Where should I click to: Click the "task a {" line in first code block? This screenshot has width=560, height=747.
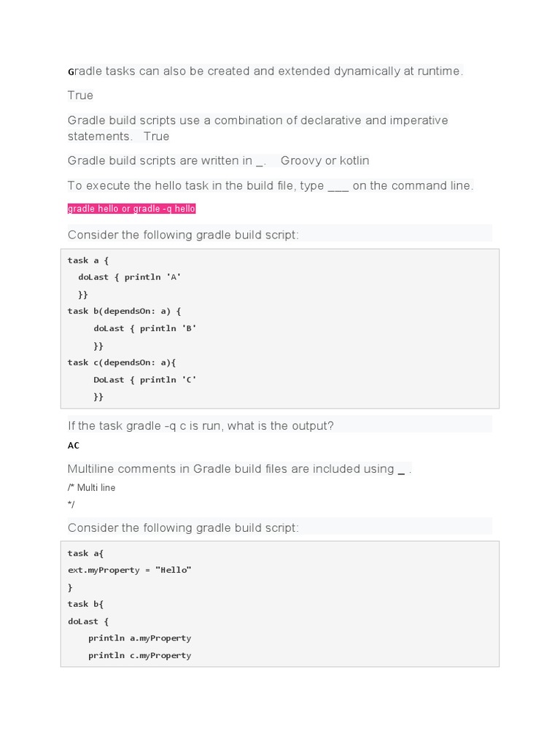(88, 260)
